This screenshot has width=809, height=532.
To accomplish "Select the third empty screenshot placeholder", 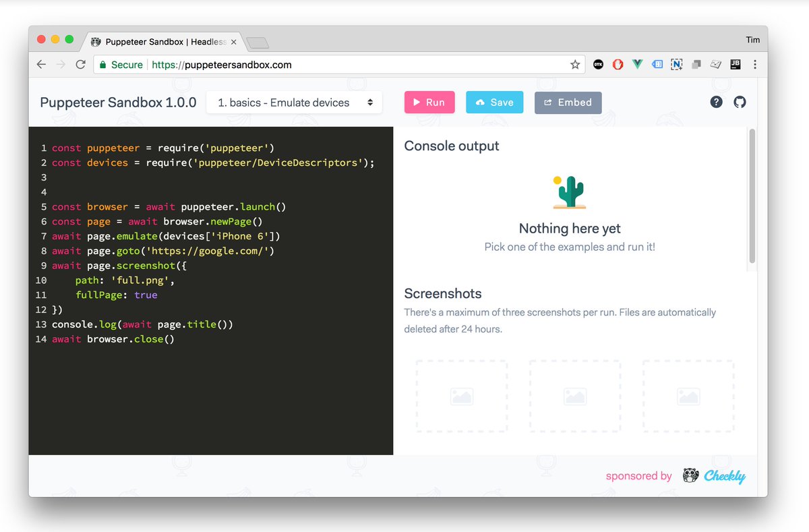I will (688, 396).
